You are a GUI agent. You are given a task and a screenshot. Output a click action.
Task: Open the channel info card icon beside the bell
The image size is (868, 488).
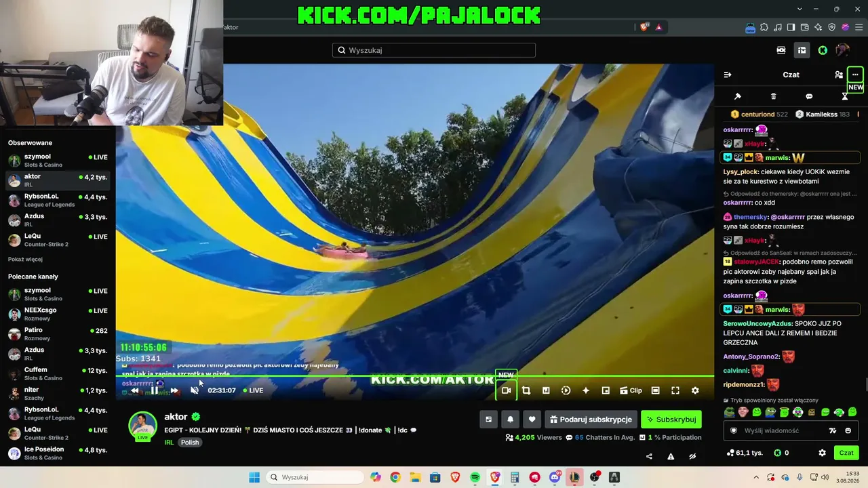[488, 420]
